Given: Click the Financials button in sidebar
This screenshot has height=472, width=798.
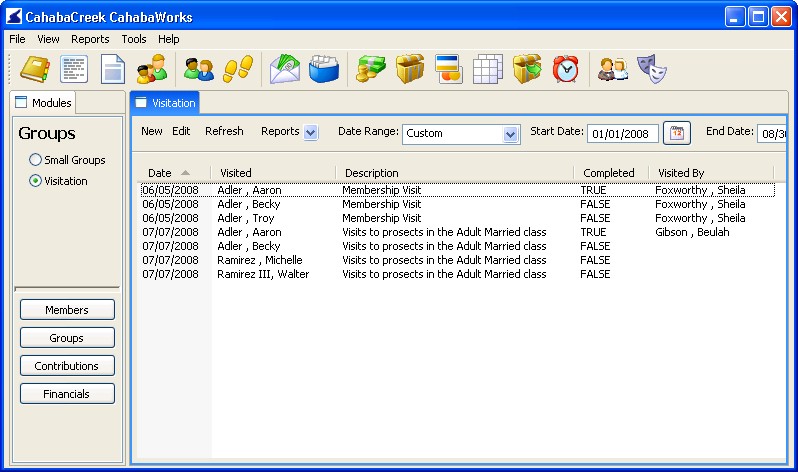Looking at the screenshot, I should point(67,394).
